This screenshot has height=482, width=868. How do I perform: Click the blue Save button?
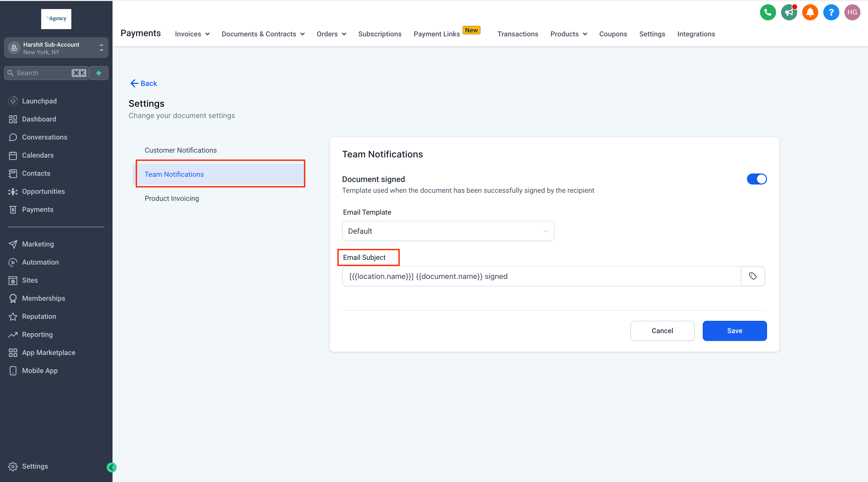(734, 331)
